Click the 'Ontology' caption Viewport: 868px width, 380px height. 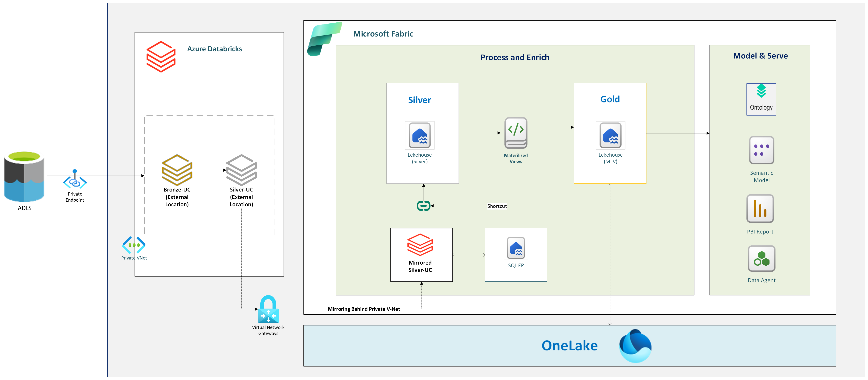[x=761, y=107]
